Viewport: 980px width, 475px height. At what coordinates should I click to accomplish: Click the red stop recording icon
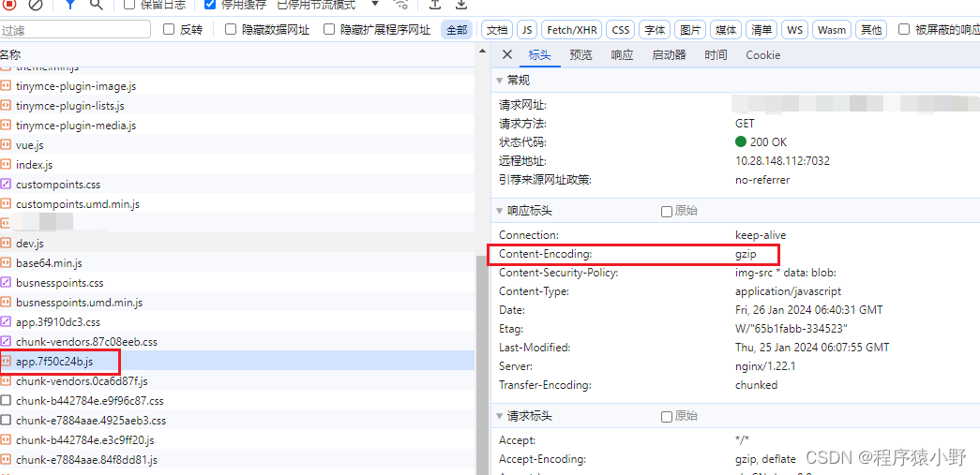point(9,5)
